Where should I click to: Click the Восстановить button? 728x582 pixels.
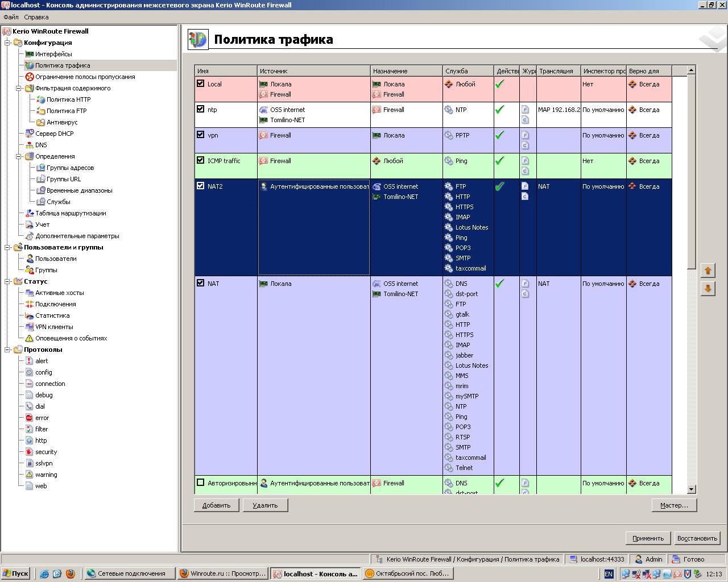(x=697, y=538)
